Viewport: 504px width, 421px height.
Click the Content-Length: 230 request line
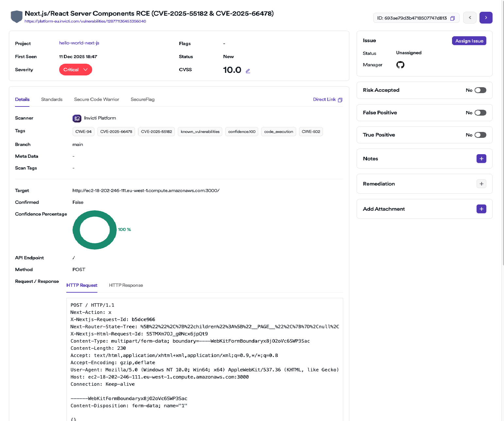[98, 348]
